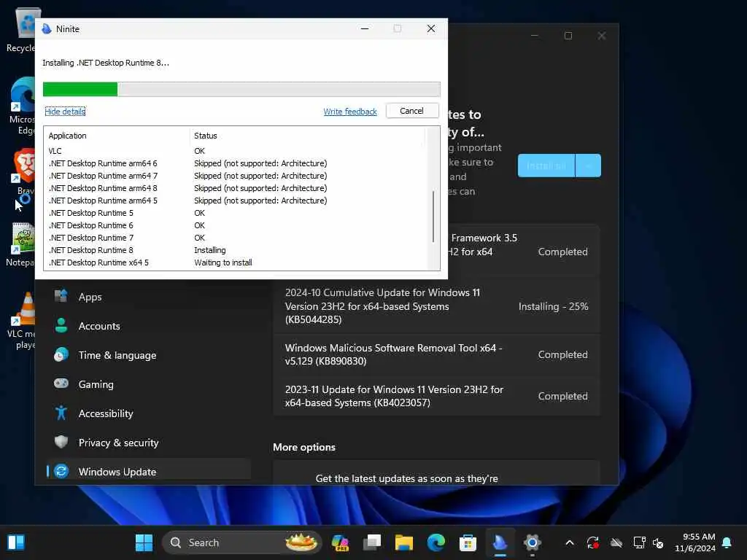Open the Write feedback link
The height and width of the screenshot is (560, 747).
349,112
